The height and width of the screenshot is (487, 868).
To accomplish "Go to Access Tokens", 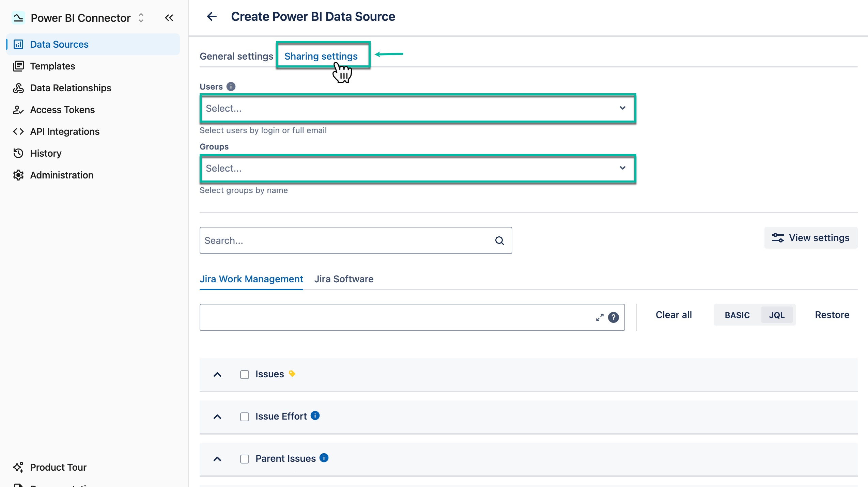I will tap(62, 109).
